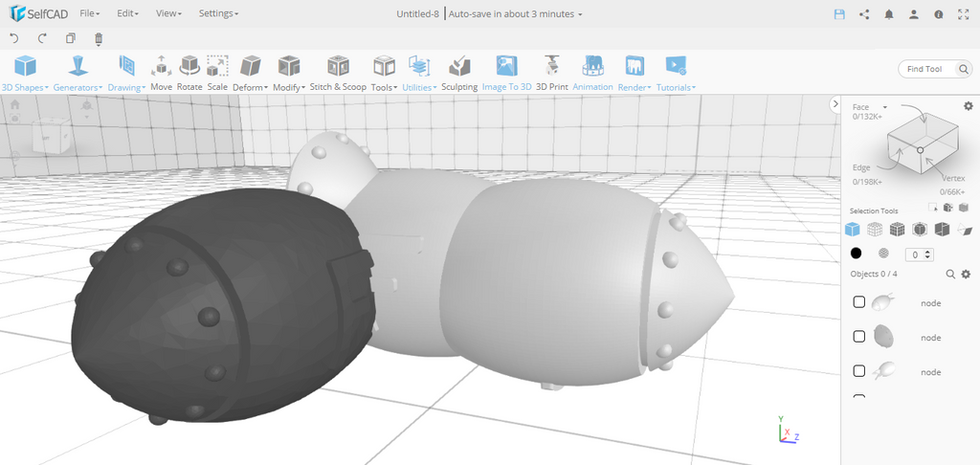Image resolution: width=980 pixels, height=465 pixels.
Task: Open the notifications bell
Action: 889,14
